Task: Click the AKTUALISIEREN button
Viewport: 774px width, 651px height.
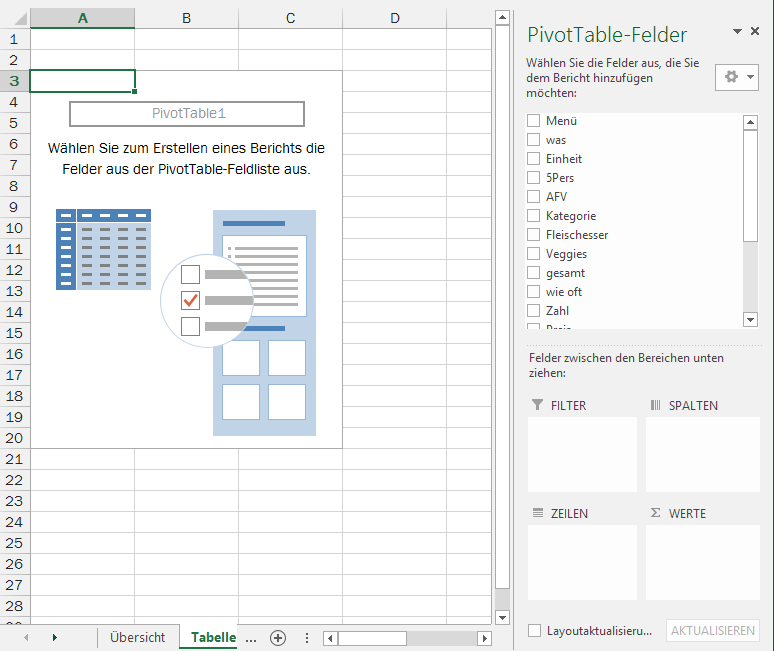Action: coord(712,631)
